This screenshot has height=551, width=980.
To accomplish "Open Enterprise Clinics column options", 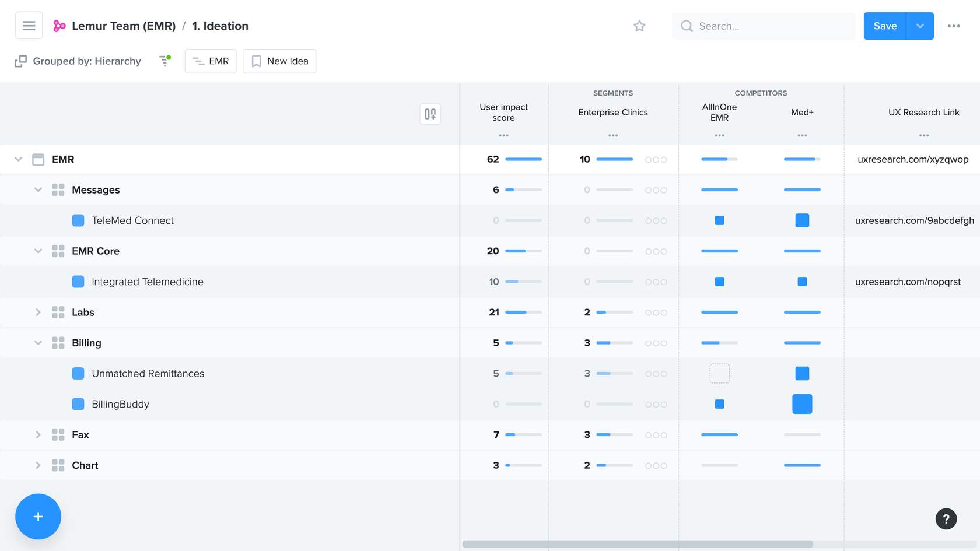I will pos(613,135).
